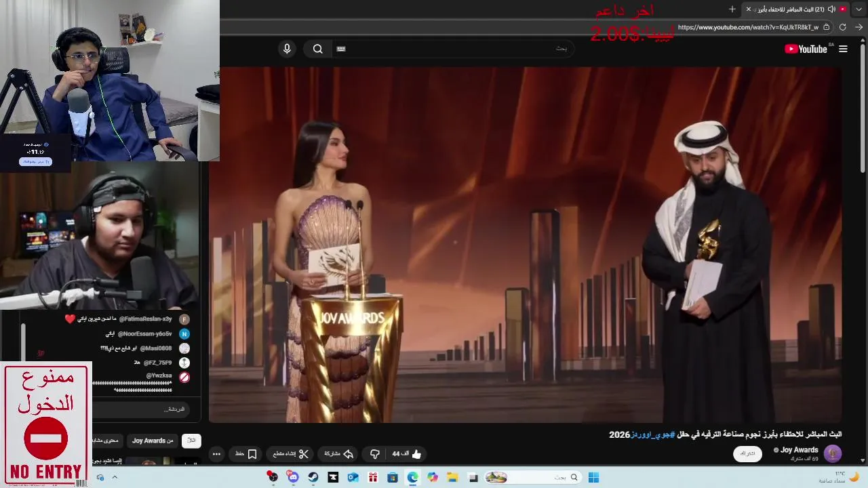The width and height of the screenshot is (868, 488).
Task: Click the @Masi0808 username in chat
Action: coord(156,348)
